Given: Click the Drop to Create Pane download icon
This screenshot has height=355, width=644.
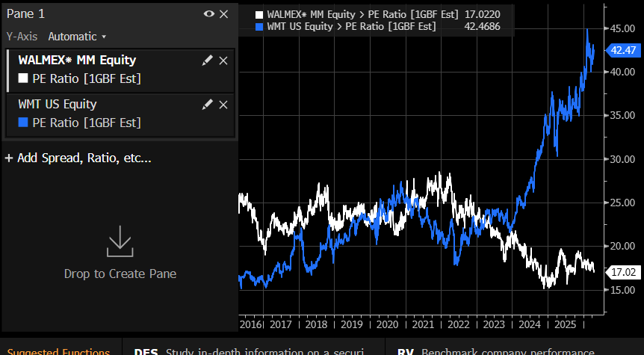Looking at the screenshot, I should coord(120,241).
